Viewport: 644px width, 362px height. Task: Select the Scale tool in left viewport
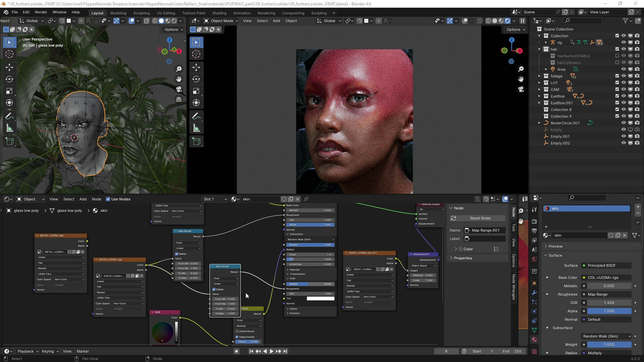point(9,91)
